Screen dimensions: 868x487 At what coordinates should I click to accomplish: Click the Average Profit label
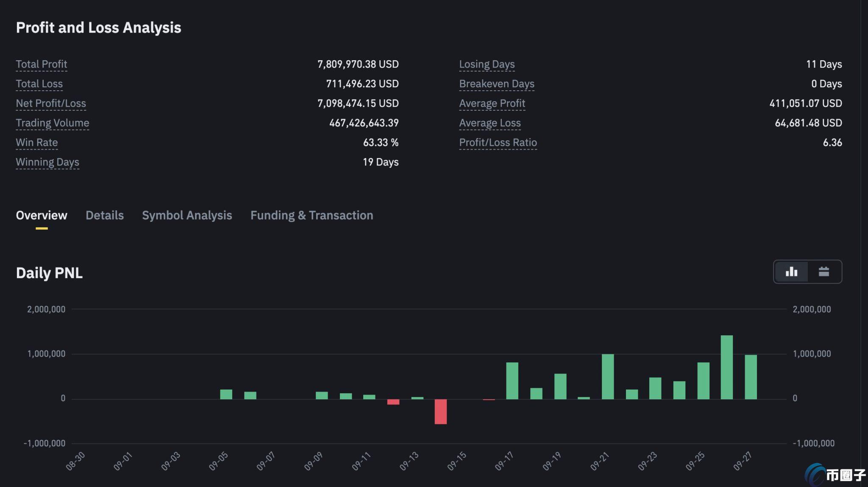[x=492, y=103]
